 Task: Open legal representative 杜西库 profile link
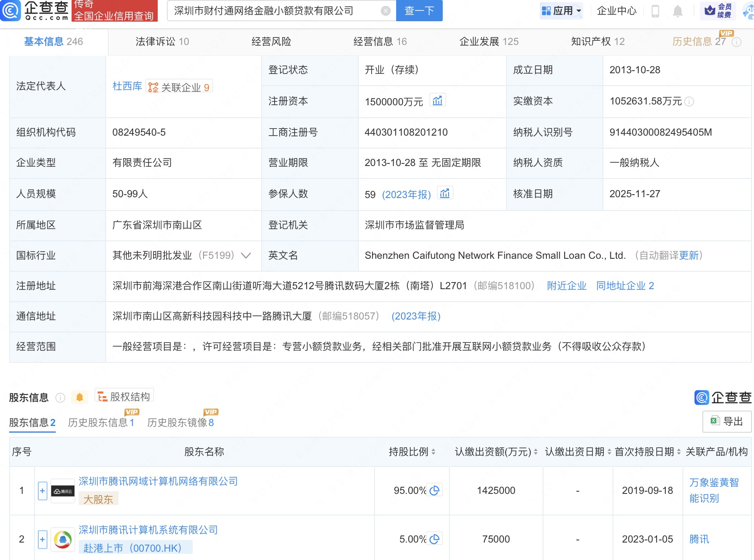[127, 87]
